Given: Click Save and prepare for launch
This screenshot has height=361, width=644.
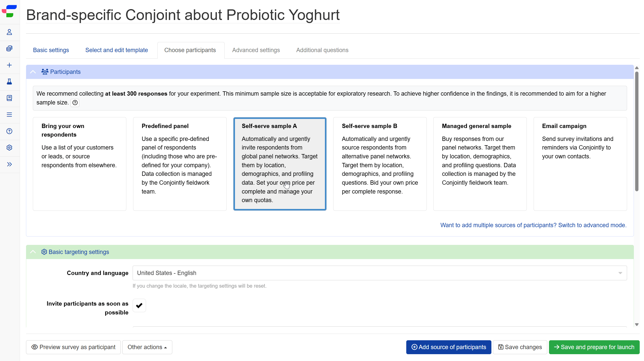Looking at the screenshot, I should point(594,347).
